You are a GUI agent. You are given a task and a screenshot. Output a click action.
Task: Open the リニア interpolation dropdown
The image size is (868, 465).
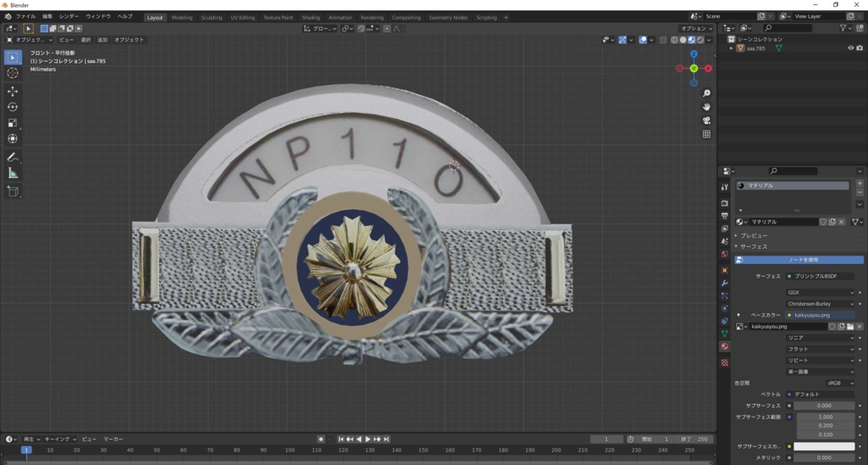[821, 338]
